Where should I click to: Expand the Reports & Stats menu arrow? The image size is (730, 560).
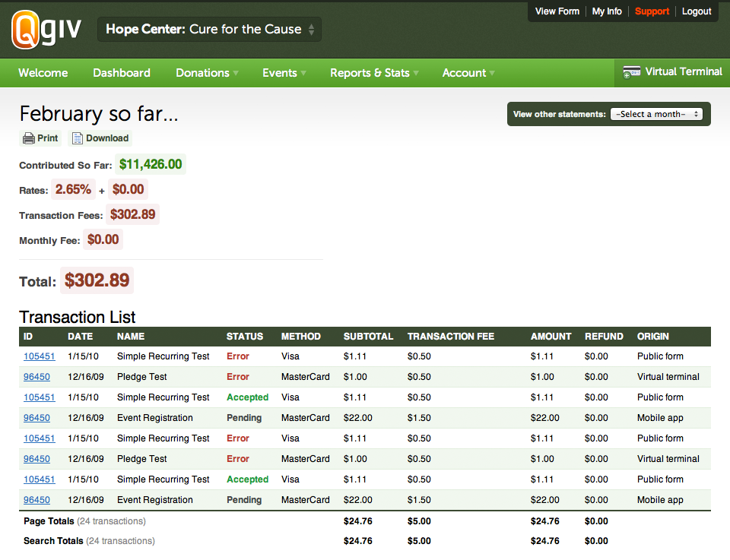(416, 73)
